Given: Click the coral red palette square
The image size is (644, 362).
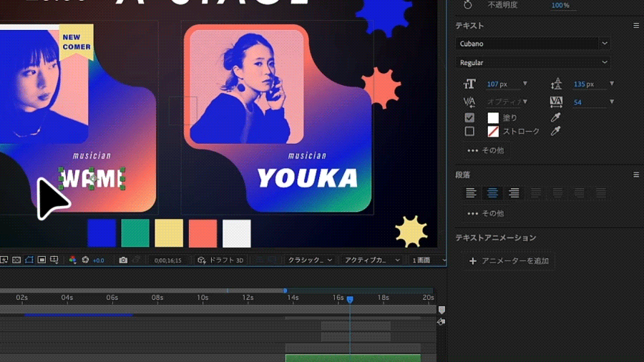Looking at the screenshot, I should click(203, 233).
